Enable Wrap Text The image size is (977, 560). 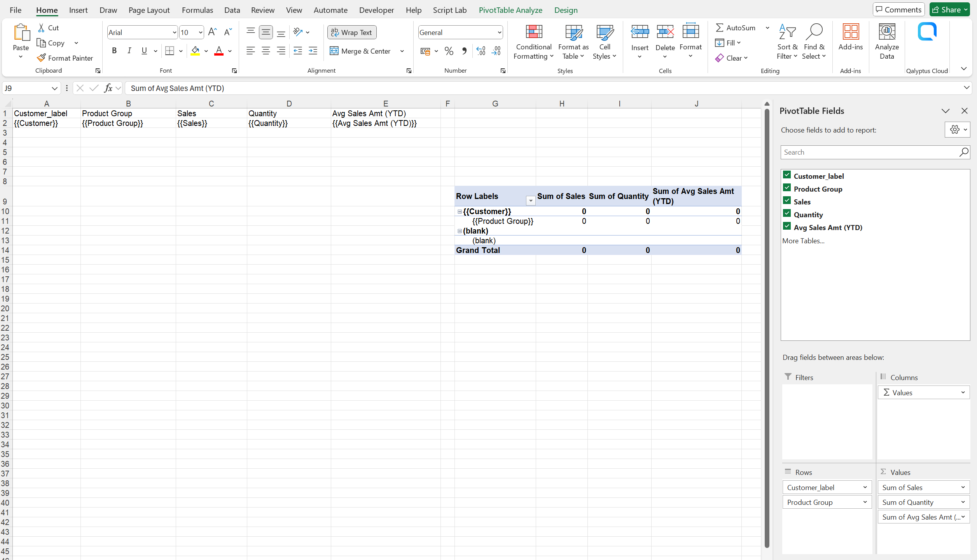pyautogui.click(x=351, y=32)
